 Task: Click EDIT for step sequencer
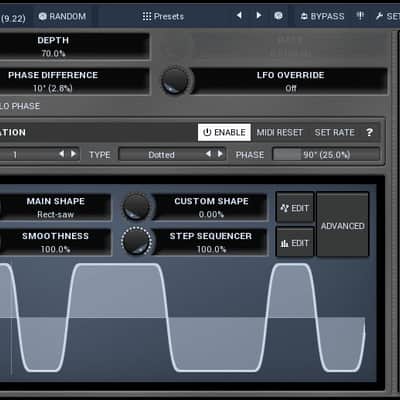coord(295,243)
